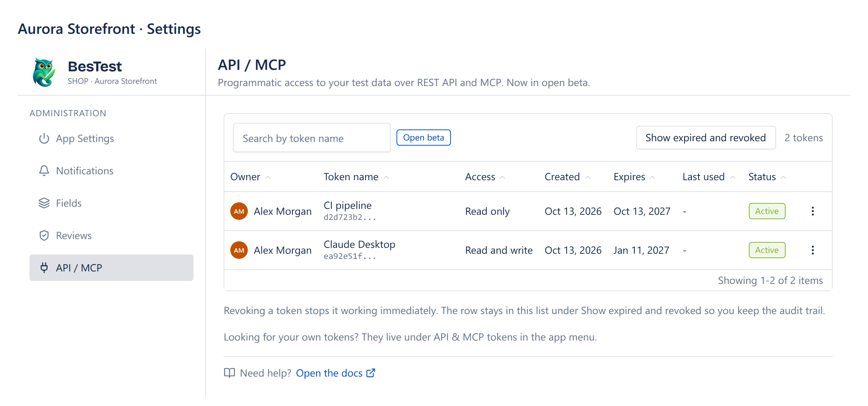This screenshot has height=406, width=868.
Task: Click the Notifications bell icon
Action: (44, 171)
